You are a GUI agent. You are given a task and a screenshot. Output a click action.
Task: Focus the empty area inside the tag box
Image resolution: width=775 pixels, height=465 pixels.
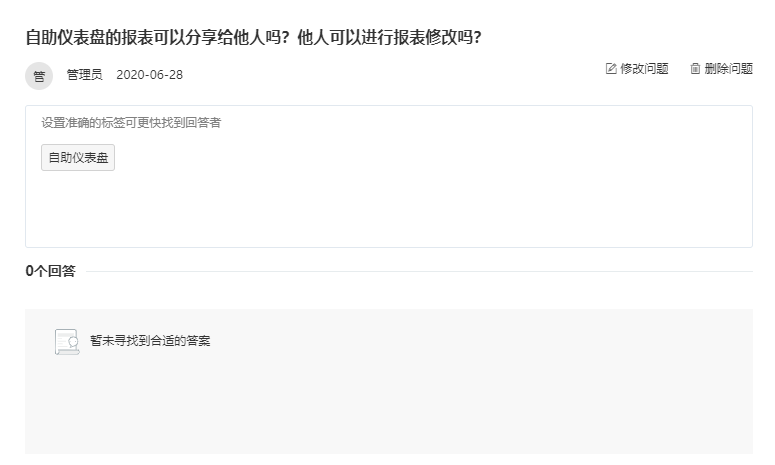[389, 208]
